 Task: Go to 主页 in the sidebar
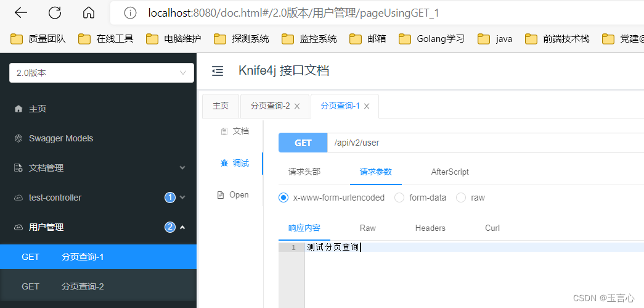98,109
